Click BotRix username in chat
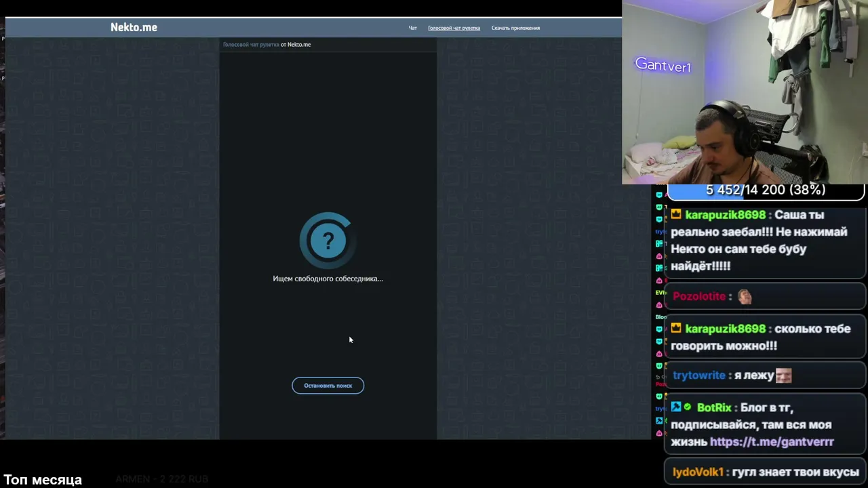868x488 pixels. 714,408
